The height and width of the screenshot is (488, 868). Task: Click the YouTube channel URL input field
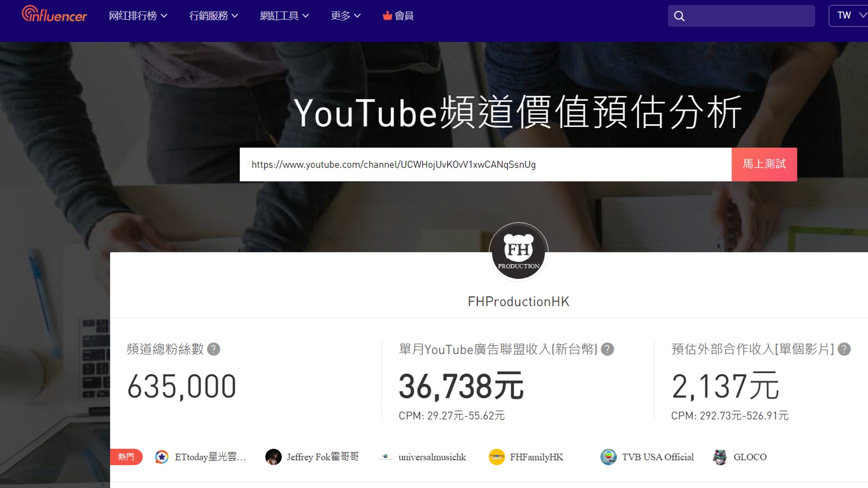click(486, 164)
